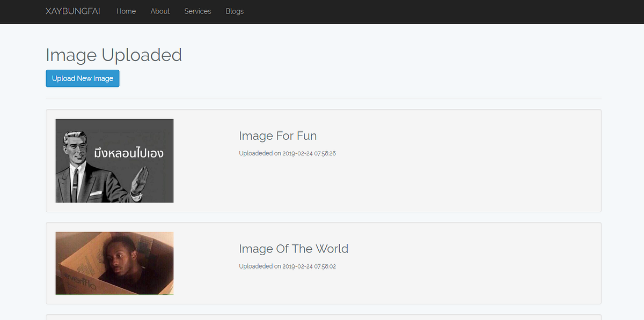
Task: Go to the Blogs section
Action: [x=235, y=11]
